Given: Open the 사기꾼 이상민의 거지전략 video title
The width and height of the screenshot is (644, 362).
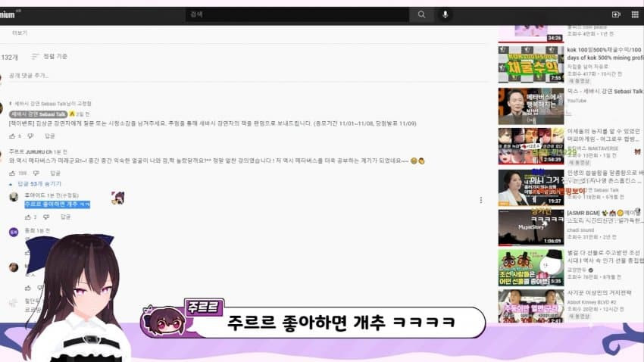Looking at the screenshot, I should pos(599,292).
